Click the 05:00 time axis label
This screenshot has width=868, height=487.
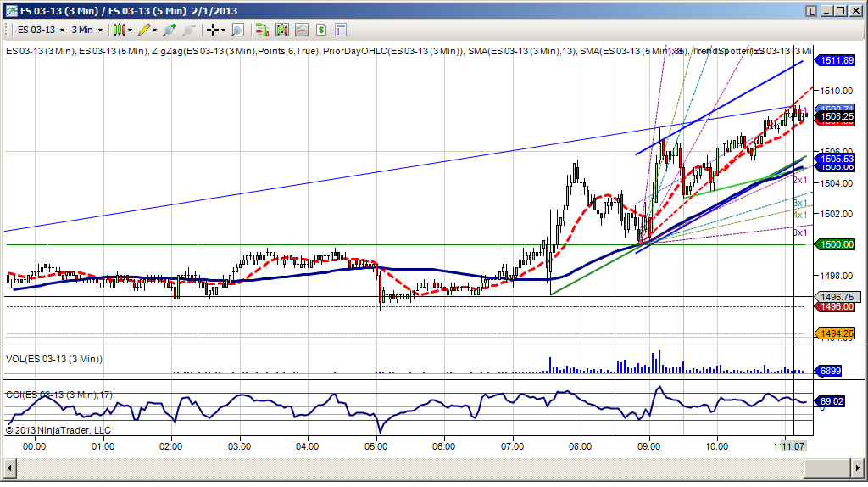point(376,446)
